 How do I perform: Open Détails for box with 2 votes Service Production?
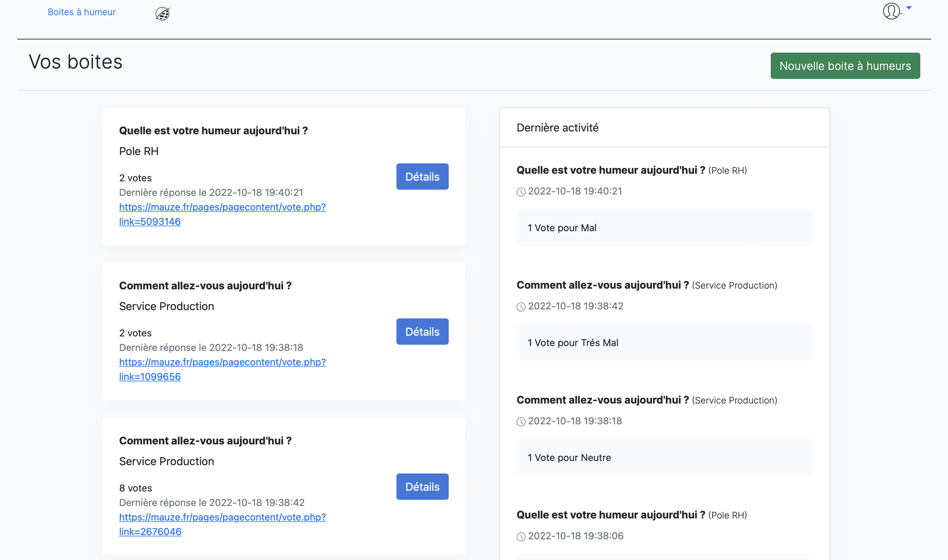click(422, 332)
